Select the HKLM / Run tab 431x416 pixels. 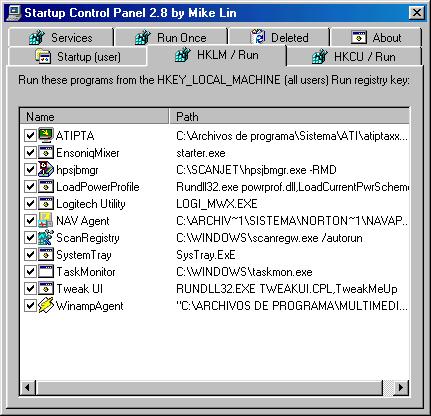tap(217, 55)
